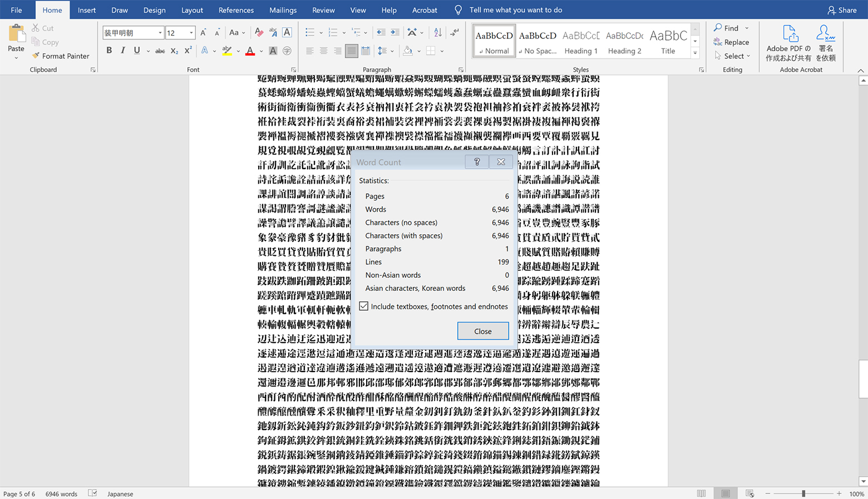The width and height of the screenshot is (868, 499).
Task: Center align text
Action: click(x=323, y=51)
